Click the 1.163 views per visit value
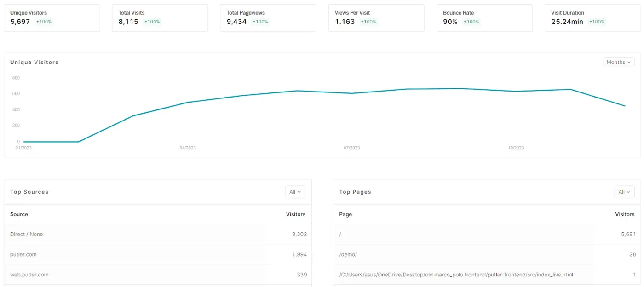Viewport: 644px width, 287px height. (345, 22)
